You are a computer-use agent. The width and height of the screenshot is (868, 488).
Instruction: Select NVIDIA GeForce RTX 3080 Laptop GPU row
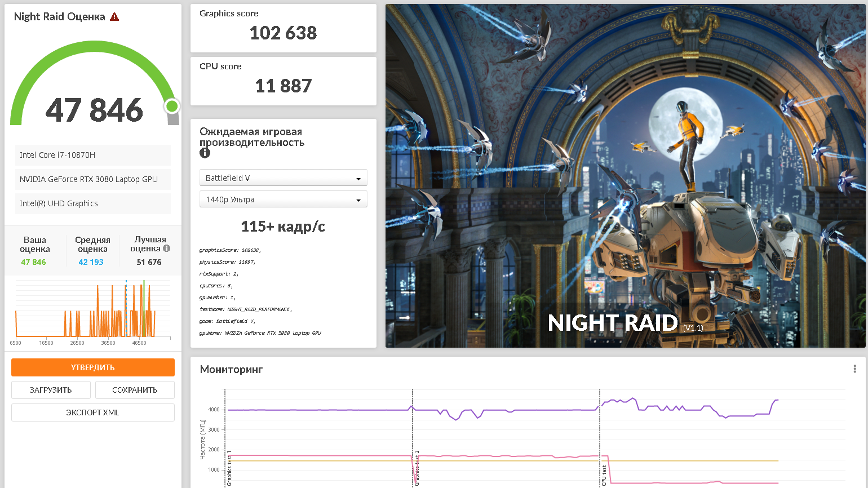[93, 179]
